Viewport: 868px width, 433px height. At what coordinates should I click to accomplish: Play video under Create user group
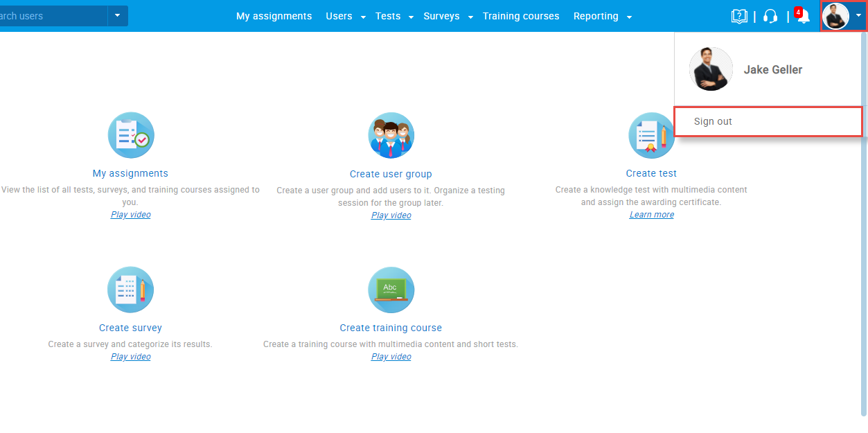tap(391, 215)
